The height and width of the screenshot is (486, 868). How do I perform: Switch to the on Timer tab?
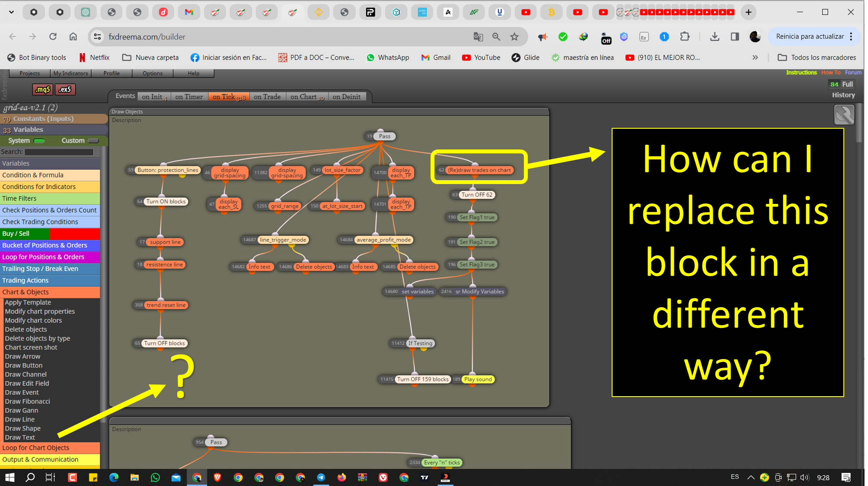pos(189,97)
